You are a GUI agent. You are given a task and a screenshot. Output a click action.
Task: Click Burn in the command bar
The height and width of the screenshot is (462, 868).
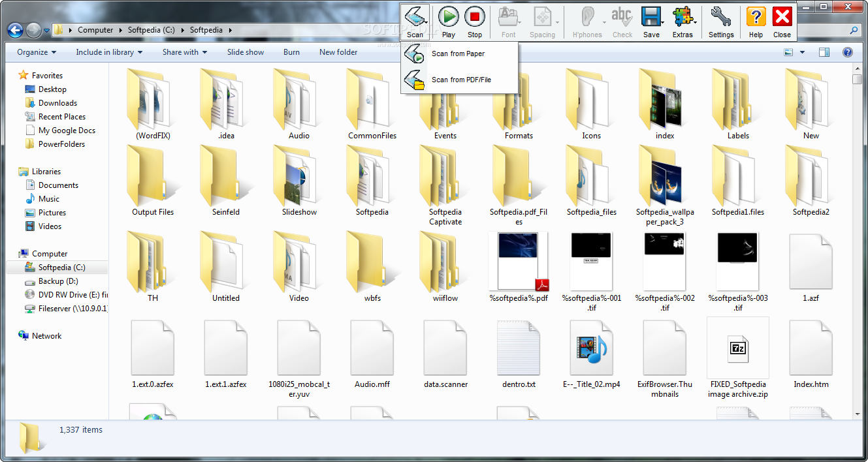pos(291,52)
